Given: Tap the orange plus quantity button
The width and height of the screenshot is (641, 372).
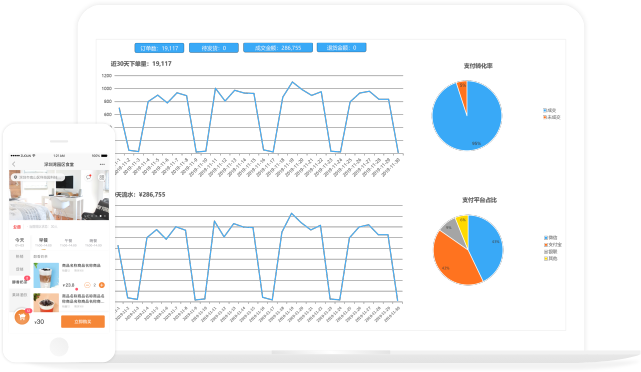Looking at the screenshot, I should [x=102, y=285].
